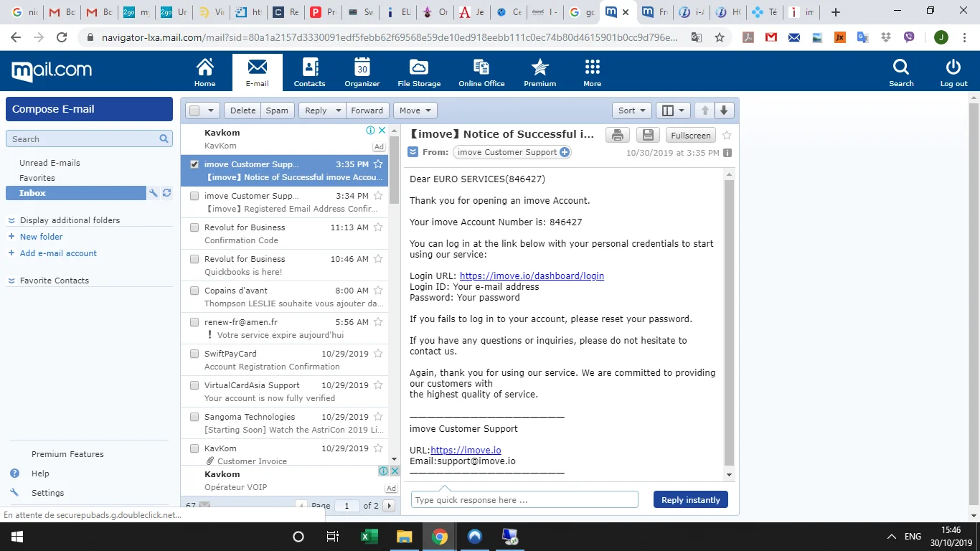Click the Windows Start button
This screenshot has height=551, width=980.
pyautogui.click(x=17, y=537)
